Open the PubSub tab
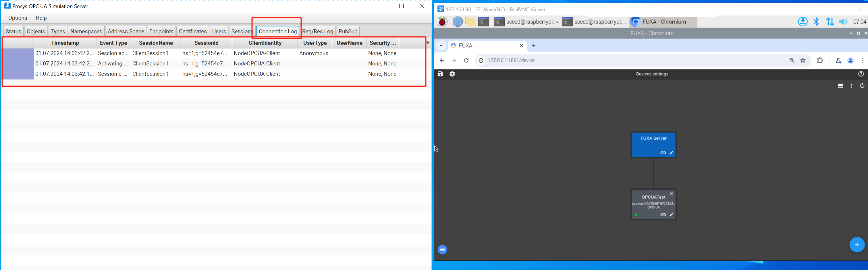Image resolution: width=868 pixels, height=270 pixels. click(x=348, y=31)
